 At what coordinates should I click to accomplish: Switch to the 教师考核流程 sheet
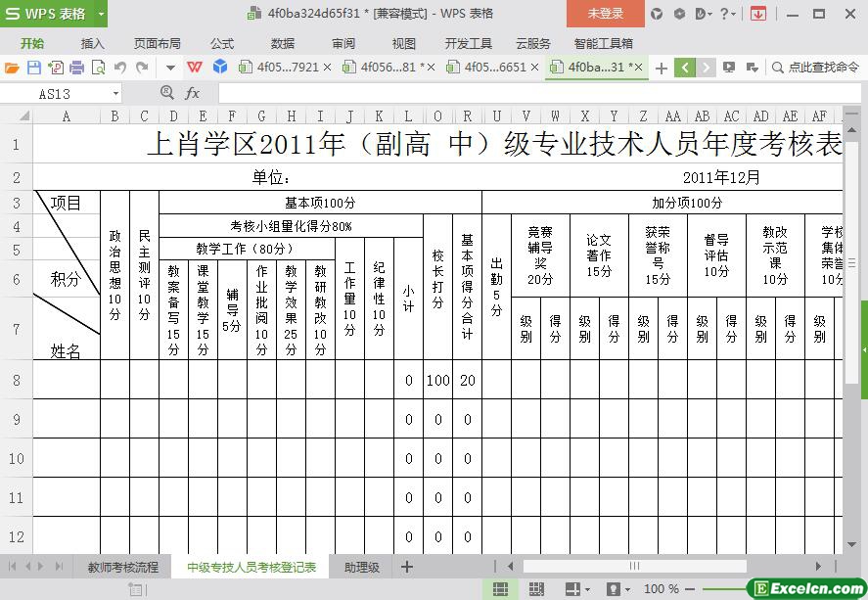tap(123, 568)
